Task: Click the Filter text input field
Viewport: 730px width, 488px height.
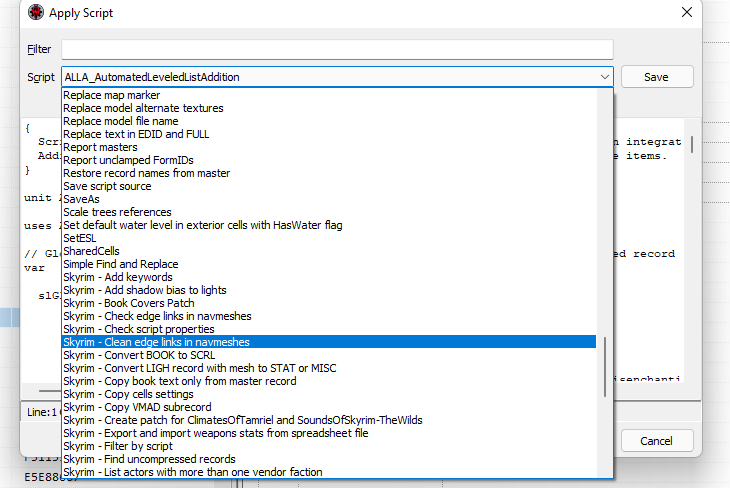Action: 337,49
